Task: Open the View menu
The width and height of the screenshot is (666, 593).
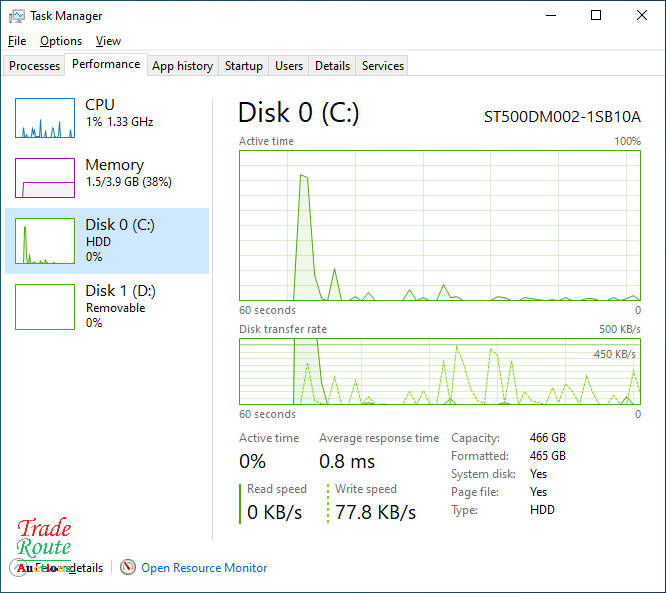Action: point(108,41)
